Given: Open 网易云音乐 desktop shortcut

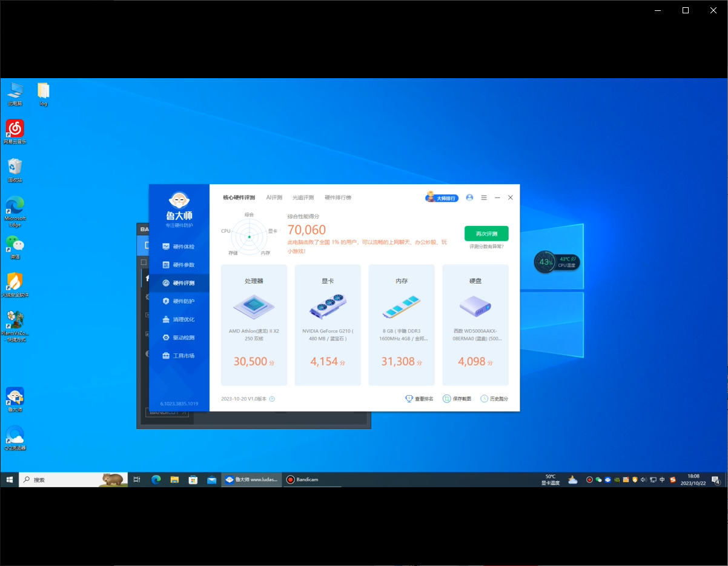Looking at the screenshot, I should [15, 132].
